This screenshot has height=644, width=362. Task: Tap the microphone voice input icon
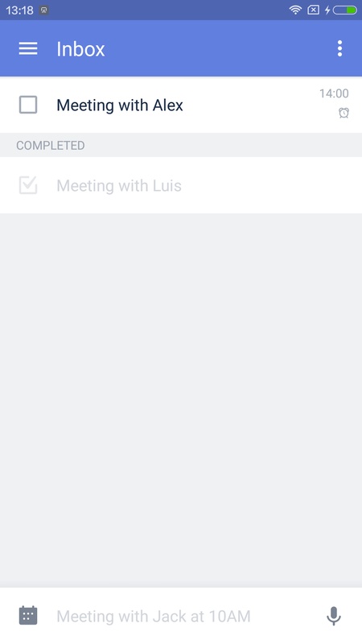point(333,616)
